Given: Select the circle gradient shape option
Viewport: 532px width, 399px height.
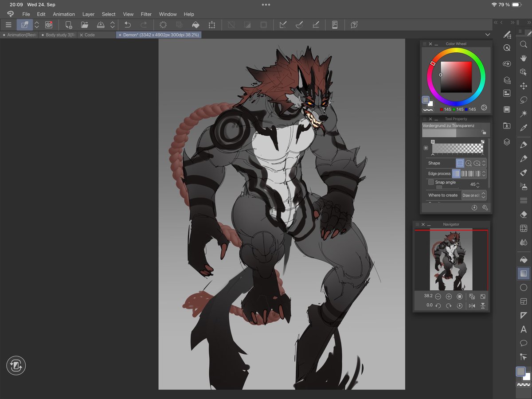Looking at the screenshot, I should tap(469, 163).
